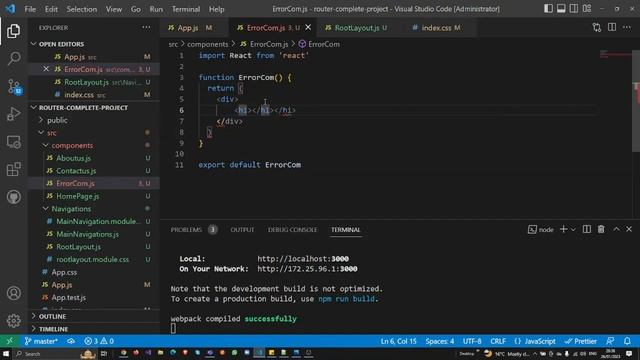This screenshot has height=360, width=640.
Task: Open the File menu
Action: [x=30, y=9]
